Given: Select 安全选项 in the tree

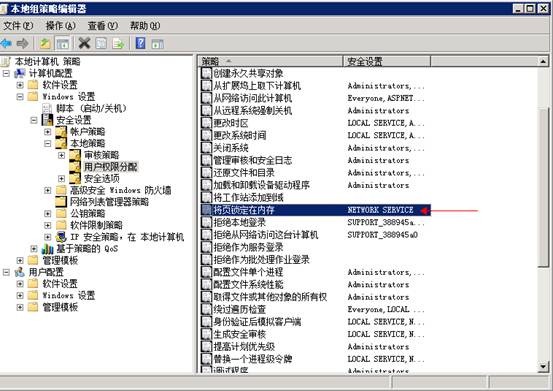Looking at the screenshot, I should [x=102, y=178].
